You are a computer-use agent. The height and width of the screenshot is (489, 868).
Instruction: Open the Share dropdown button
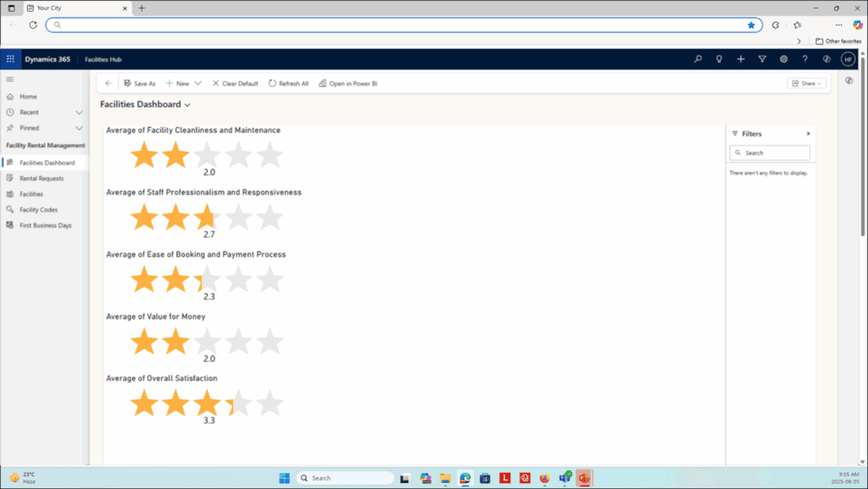tap(806, 83)
